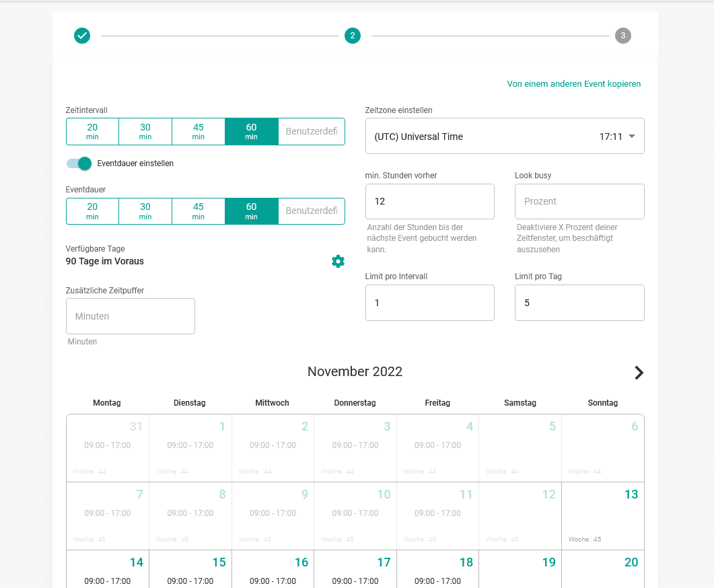Click the Zusätzliche Zeitpuffer Minuten field

pyautogui.click(x=131, y=316)
